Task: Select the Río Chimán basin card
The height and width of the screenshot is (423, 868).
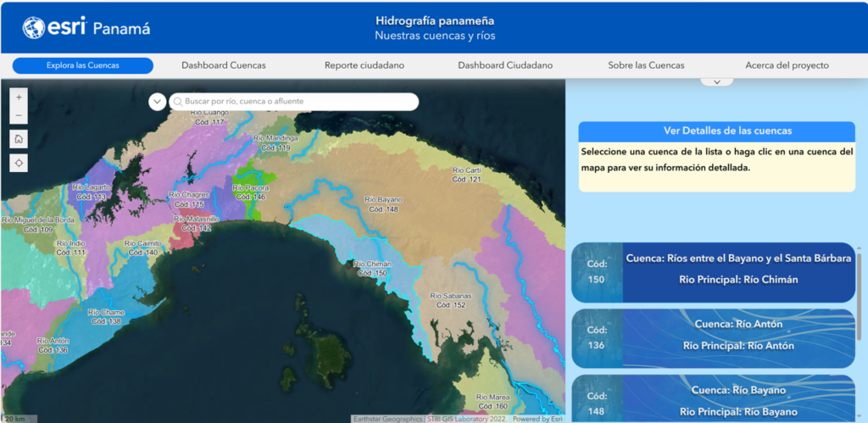Action: coord(712,272)
